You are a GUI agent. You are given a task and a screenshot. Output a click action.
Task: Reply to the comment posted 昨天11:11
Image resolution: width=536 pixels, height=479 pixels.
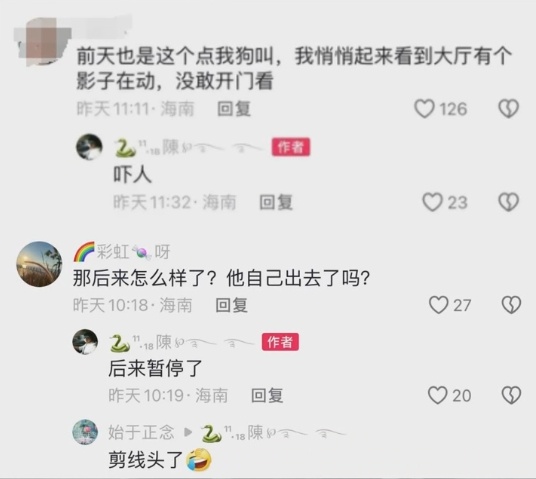pos(234,109)
